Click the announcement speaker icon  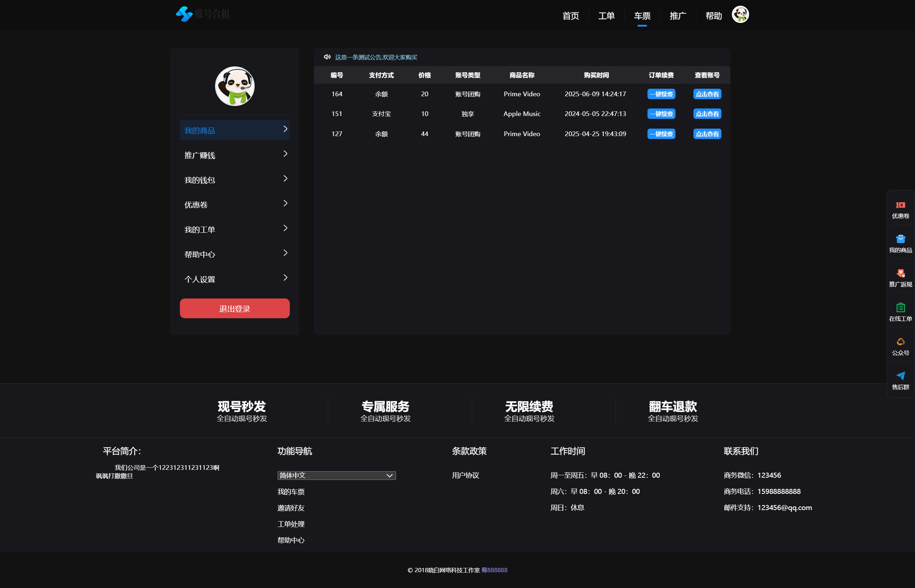tap(327, 57)
